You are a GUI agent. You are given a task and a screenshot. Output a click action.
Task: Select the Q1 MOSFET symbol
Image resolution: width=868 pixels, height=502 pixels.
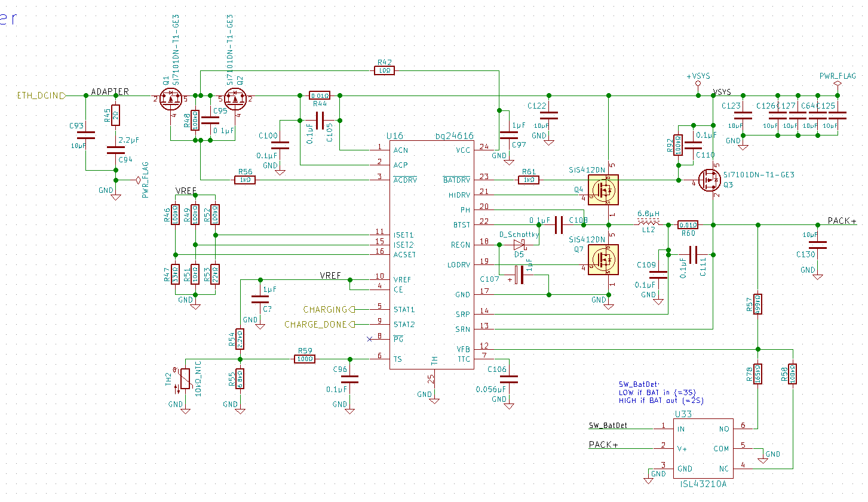171,99
